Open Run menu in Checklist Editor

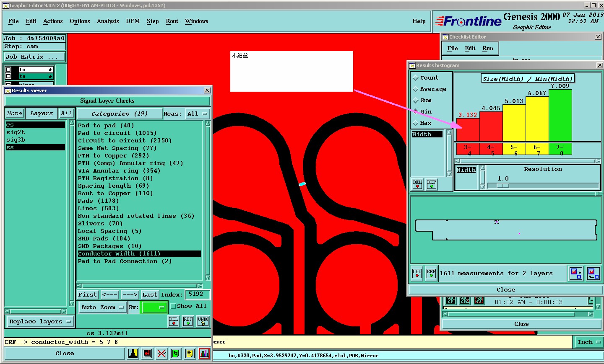488,49
